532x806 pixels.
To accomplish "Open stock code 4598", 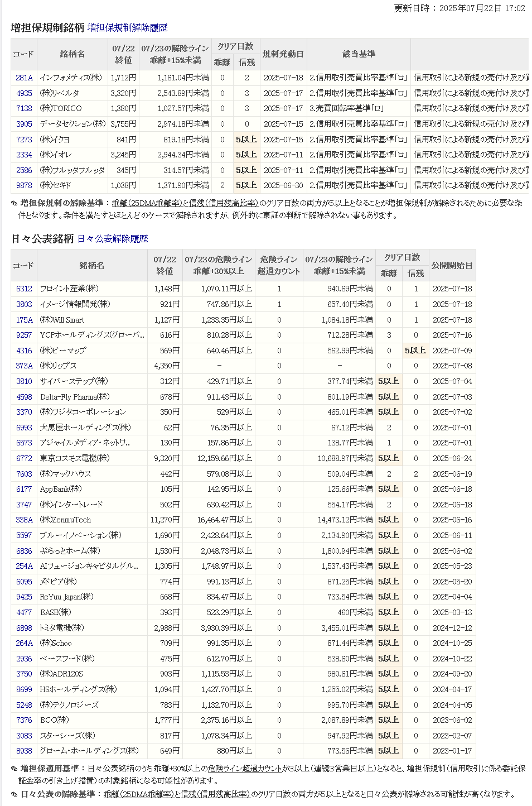I will point(24,397).
